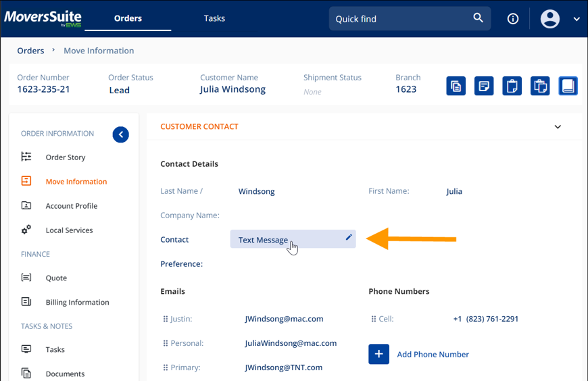Click the MoversSuite logo
Image resolution: width=588 pixels, height=381 pixels.
pos(43,18)
